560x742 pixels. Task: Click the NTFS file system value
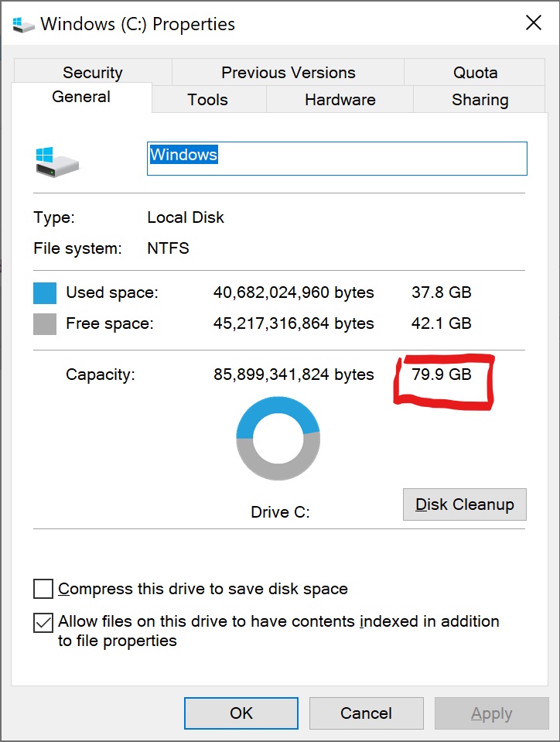(x=168, y=248)
